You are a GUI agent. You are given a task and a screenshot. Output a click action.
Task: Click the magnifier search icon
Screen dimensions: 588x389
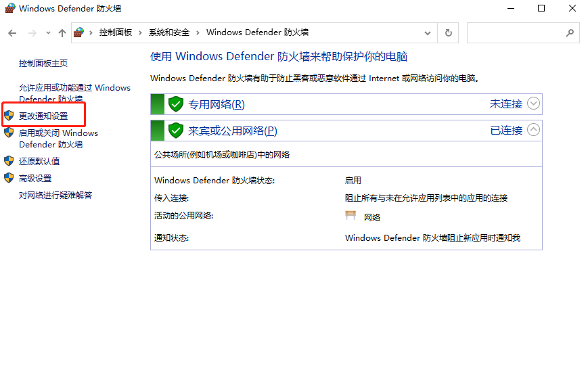click(x=570, y=33)
